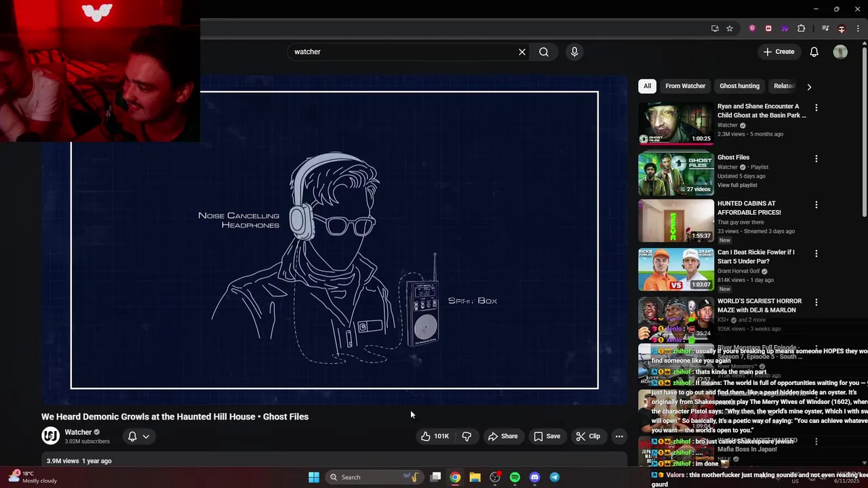Open Ghost Files playlist thumbnail
The width and height of the screenshot is (868, 488).
pyautogui.click(x=676, y=174)
